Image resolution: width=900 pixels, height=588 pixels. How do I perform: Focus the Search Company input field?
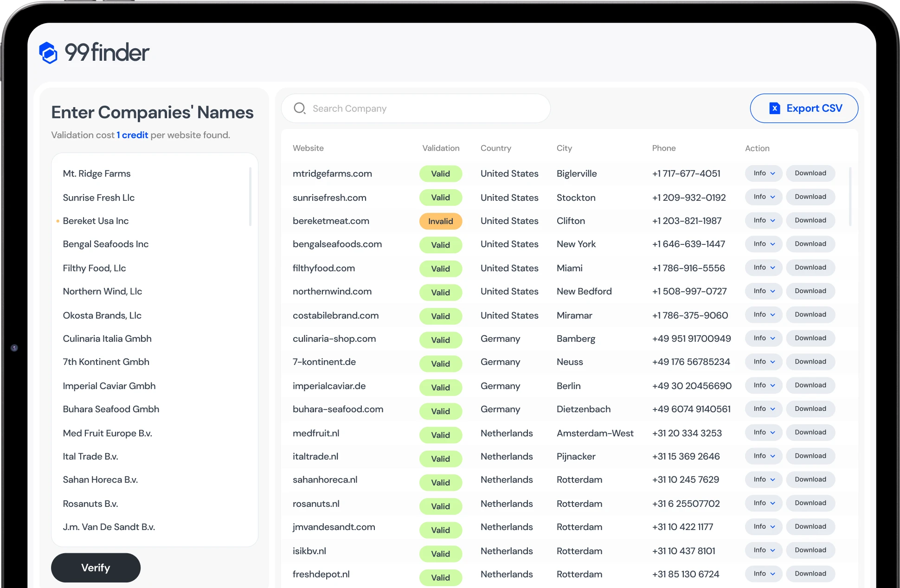coord(418,109)
